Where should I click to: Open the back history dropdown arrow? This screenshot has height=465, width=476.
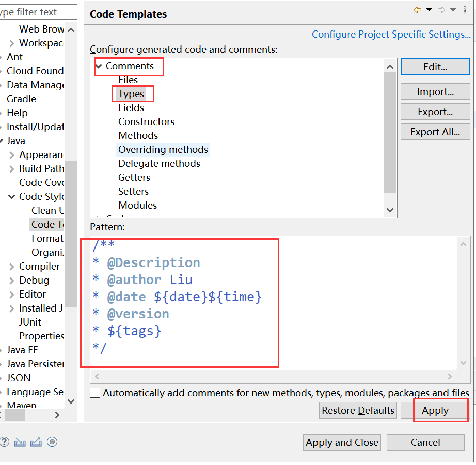pos(429,10)
